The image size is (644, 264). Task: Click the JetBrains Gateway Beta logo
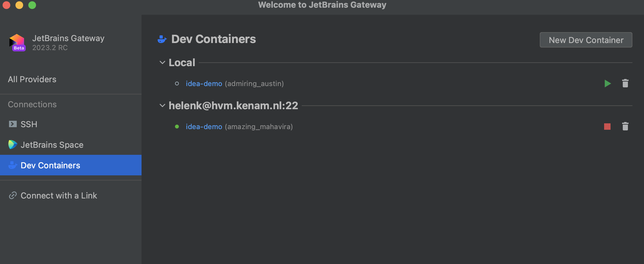17,42
